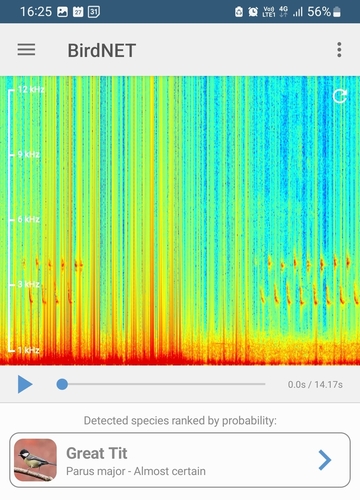Tap the battery 56% status indicator

click(x=324, y=12)
